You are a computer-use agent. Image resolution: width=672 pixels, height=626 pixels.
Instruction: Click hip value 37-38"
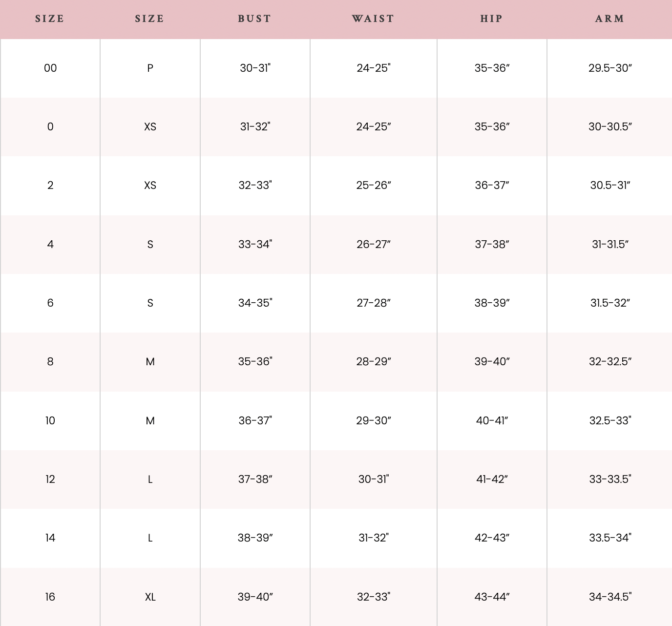(x=492, y=244)
